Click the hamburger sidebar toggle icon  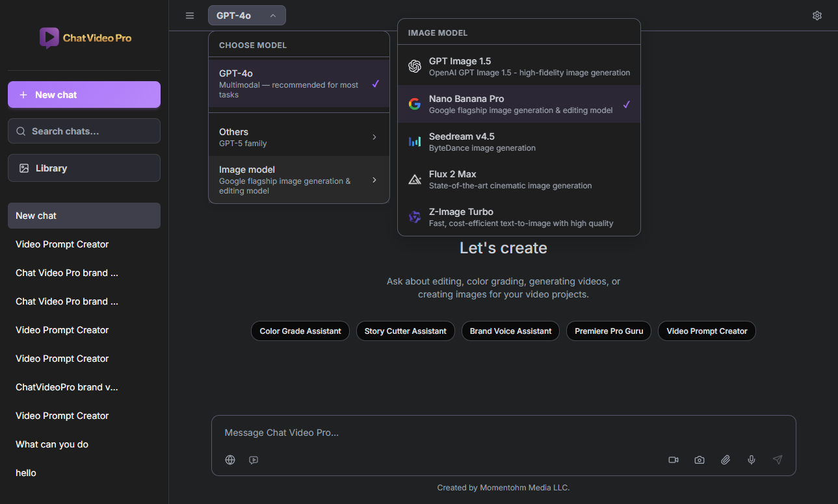click(190, 16)
